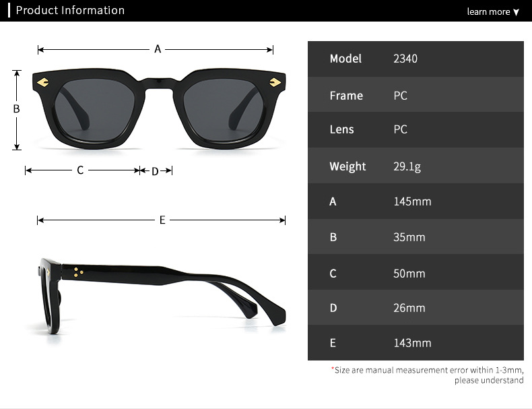Viewport: 532px width, 409px height.
Task: Click dimension label A above the frame
Action: pos(158,49)
